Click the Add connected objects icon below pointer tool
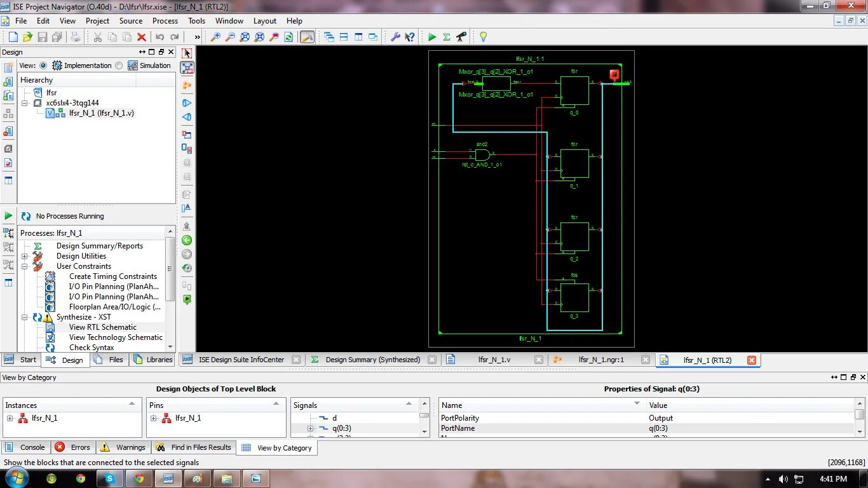This screenshot has width=868, height=488. tap(187, 68)
